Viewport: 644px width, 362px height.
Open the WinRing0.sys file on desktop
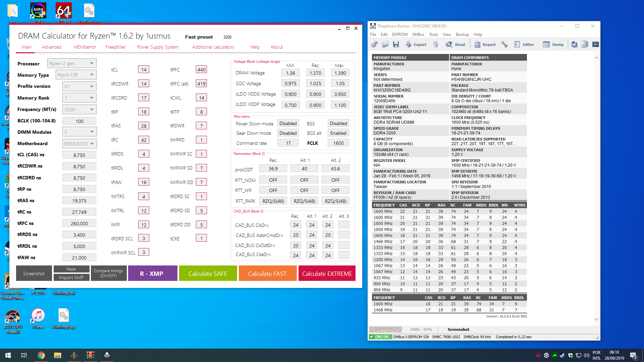(64, 318)
